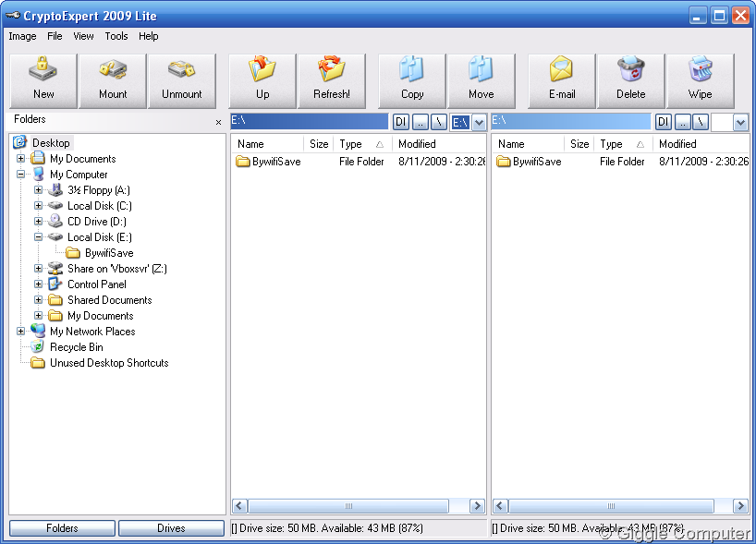Click the left pane E:\ path bar
Screen dimensions: 756x544
(309, 121)
